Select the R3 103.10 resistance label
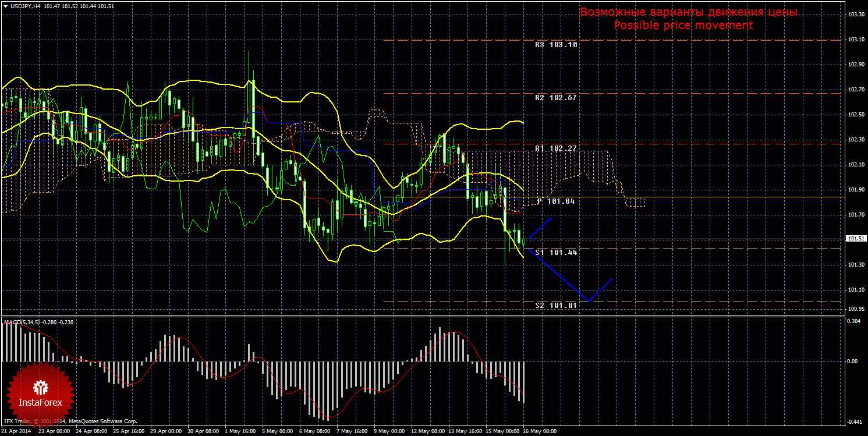The height and width of the screenshot is (436, 868). (x=556, y=44)
